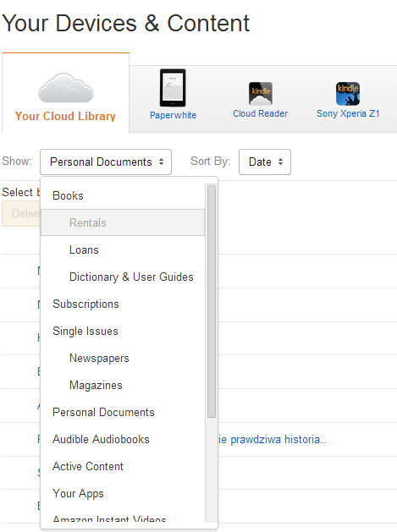Select the Sony Xperia Z1 kindle icon
This screenshot has width=397, height=532.
pos(348,94)
